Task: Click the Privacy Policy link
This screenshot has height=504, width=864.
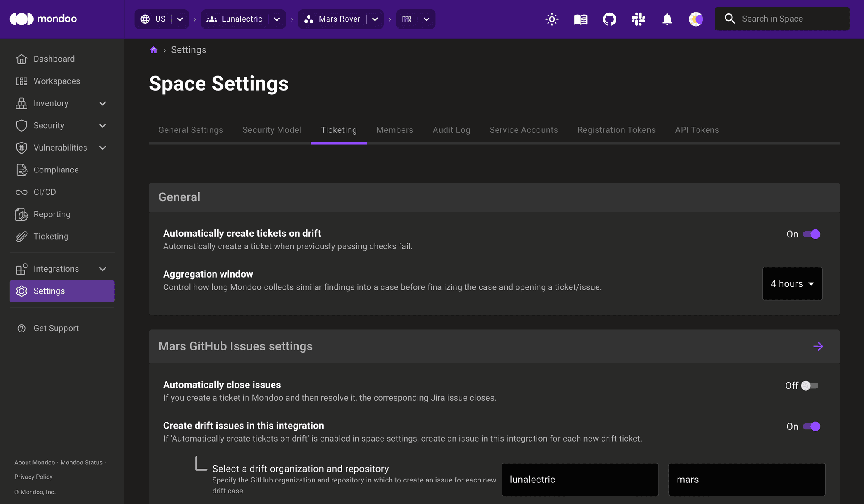Action: pyautogui.click(x=33, y=477)
